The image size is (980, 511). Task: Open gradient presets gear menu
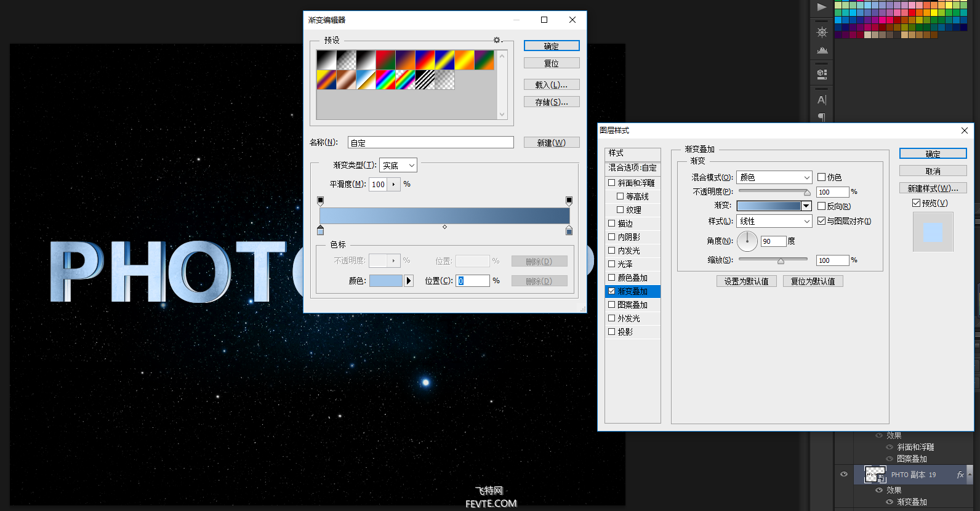click(x=497, y=40)
